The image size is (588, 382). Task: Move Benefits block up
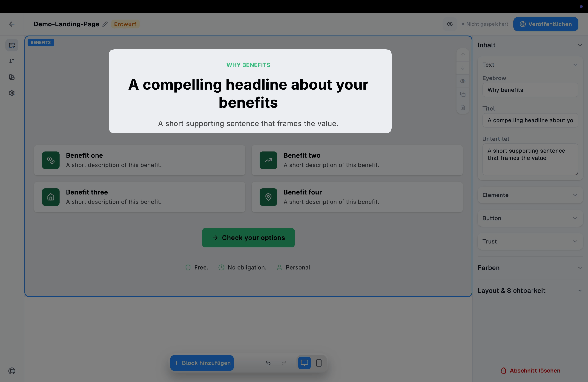pyautogui.click(x=463, y=55)
